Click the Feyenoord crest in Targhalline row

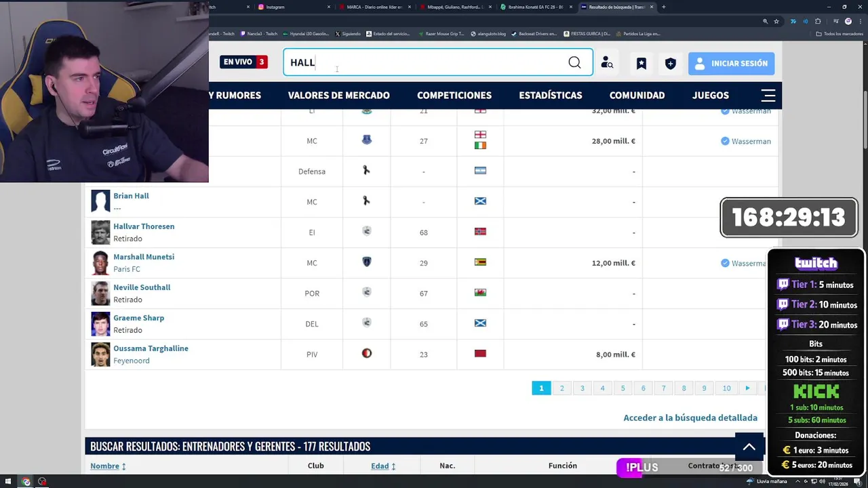click(367, 354)
